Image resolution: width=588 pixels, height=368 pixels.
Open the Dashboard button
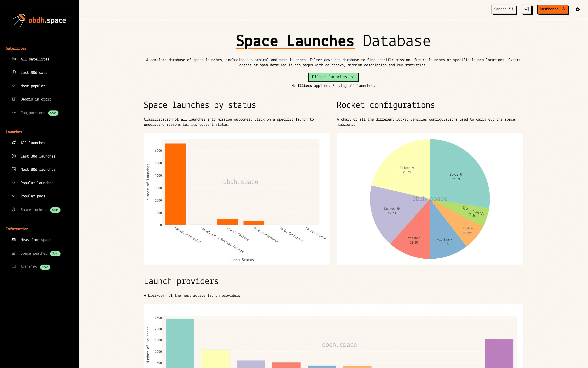click(552, 9)
